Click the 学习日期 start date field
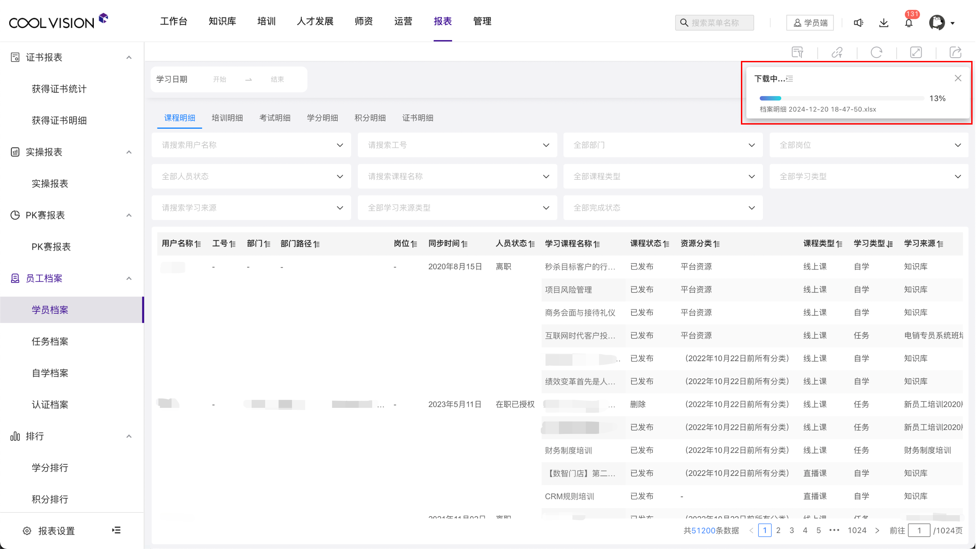 (219, 80)
